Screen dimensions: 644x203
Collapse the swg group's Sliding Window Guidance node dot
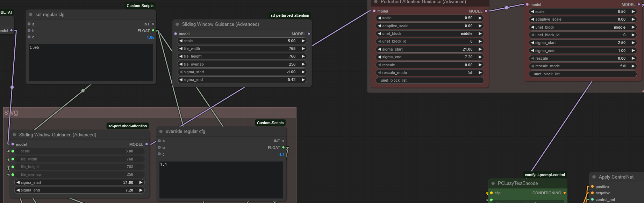pos(14,135)
